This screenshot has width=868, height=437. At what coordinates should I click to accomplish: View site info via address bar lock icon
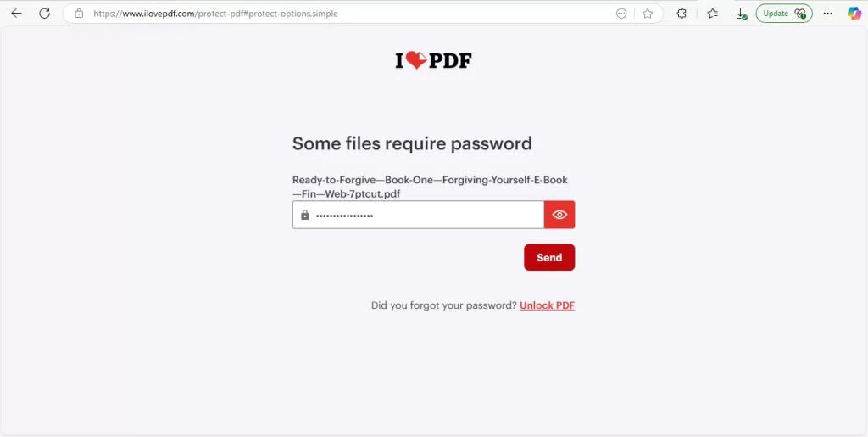coord(79,14)
